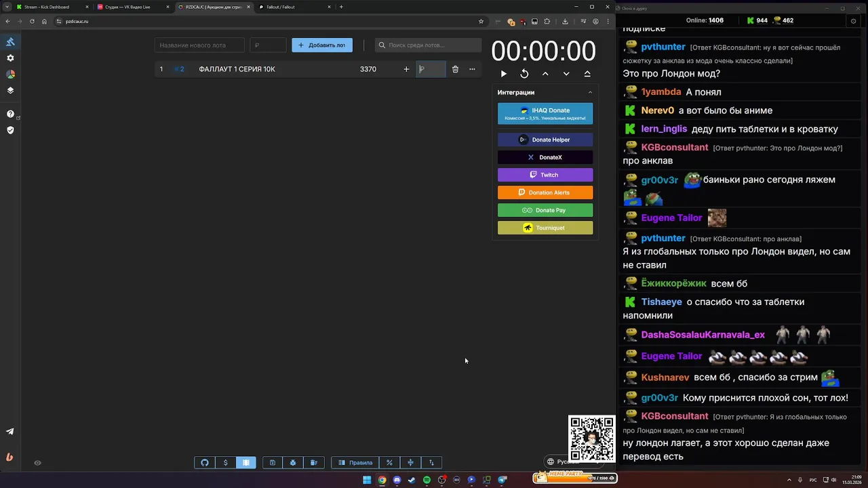Screen dimensions: 868x488
Task: Connect Tourniquet integration
Action: [x=545, y=228]
